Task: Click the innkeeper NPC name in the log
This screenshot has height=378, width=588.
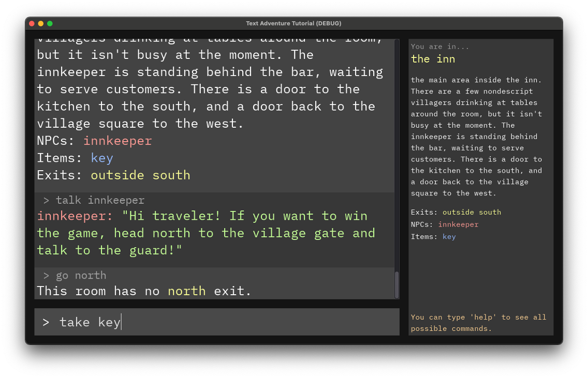Action: tap(117, 141)
